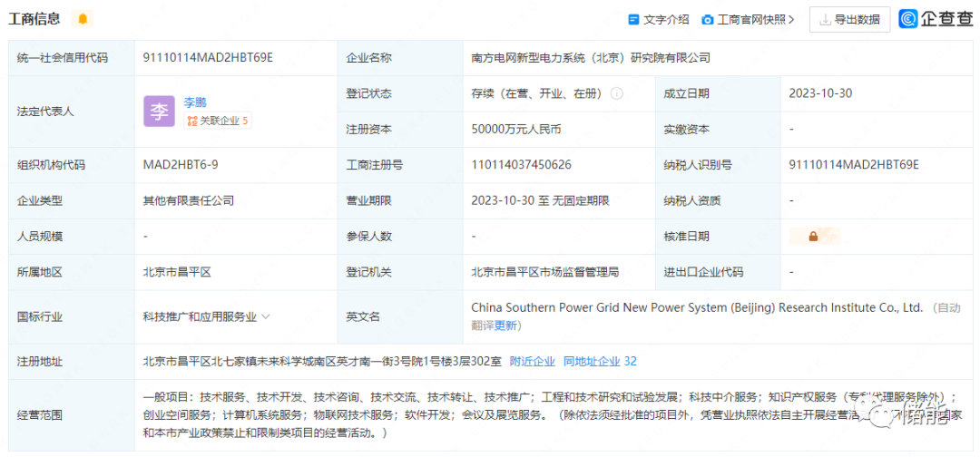
Task: Open the 附近企业 link
Action: tap(532, 361)
